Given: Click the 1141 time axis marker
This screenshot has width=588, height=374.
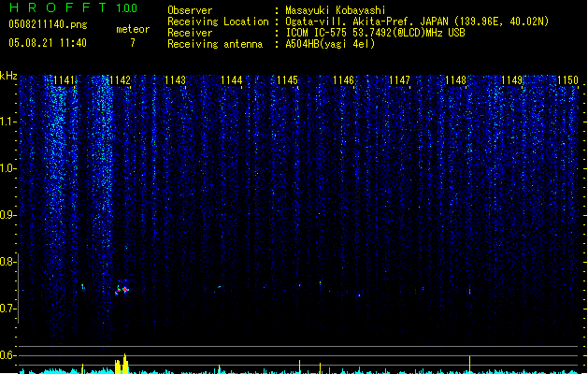Looking at the screenshot, I should click(x=64, y=80).
